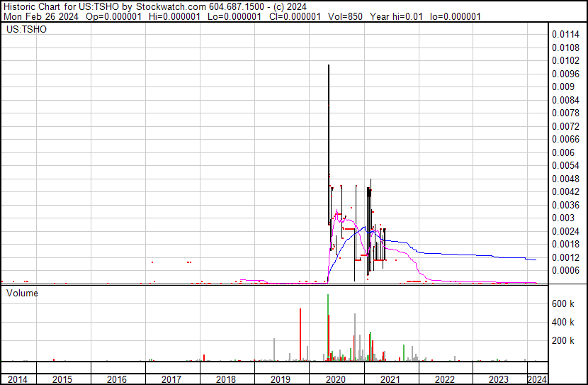Click the 0.009 price axis value

point(563,87)
